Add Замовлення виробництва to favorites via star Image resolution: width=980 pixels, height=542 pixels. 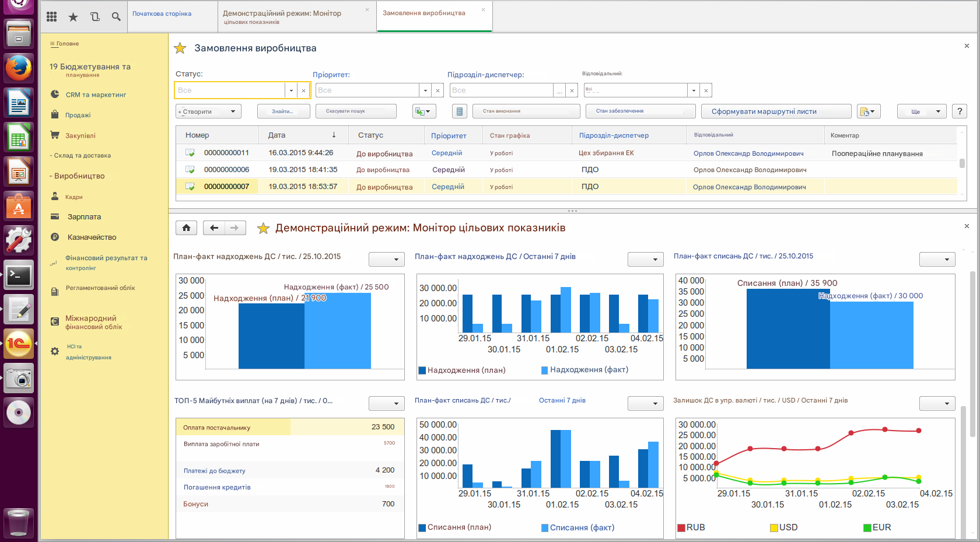[x=180, y=48]
